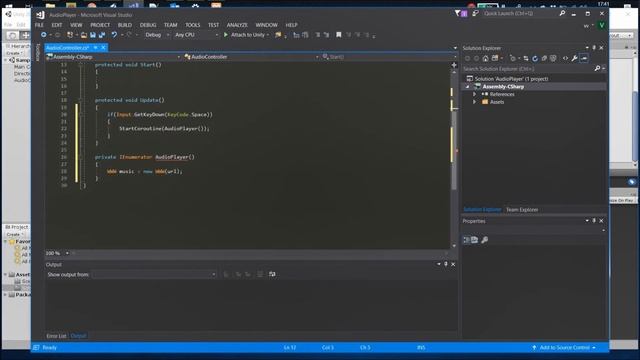The width and height of the screenshot is (640, 360).
Task: Expand the Assets folder node
Action: coord(474,102)
